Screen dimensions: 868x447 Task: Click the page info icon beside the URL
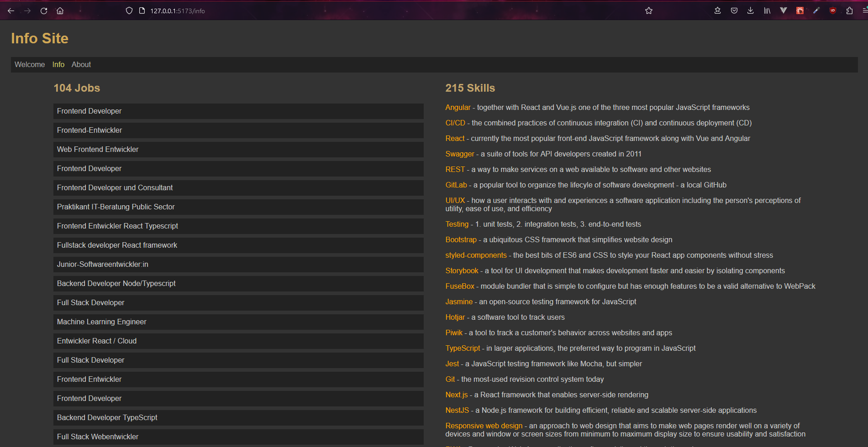(142, 11)
